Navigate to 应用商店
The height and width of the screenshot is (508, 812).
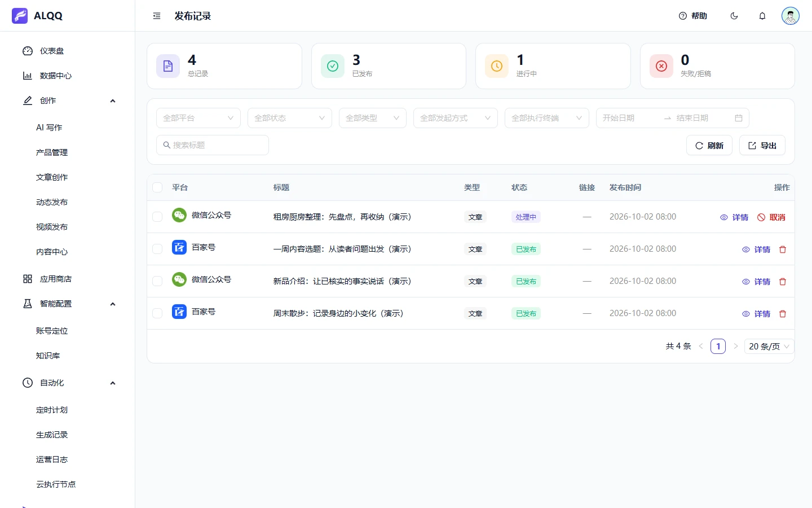[x=68, y=279]
